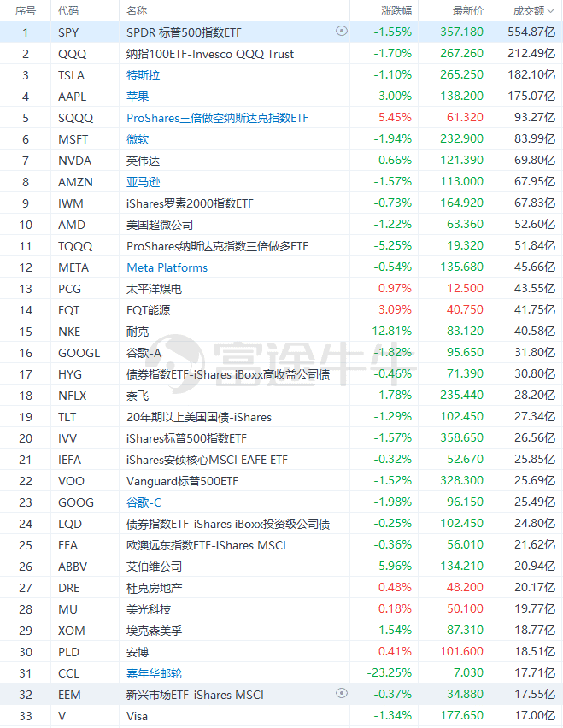Open the Meta Platforms link

coord(167,267)
